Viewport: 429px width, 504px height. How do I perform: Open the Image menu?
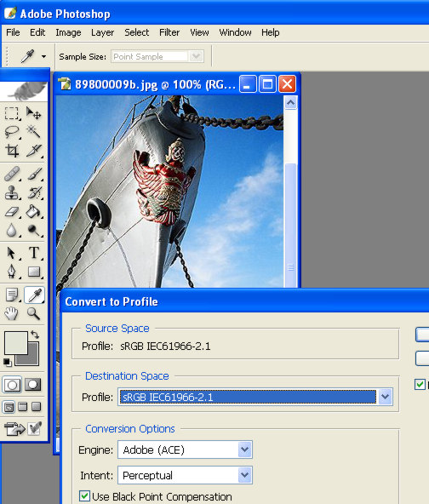click(68, 32)
